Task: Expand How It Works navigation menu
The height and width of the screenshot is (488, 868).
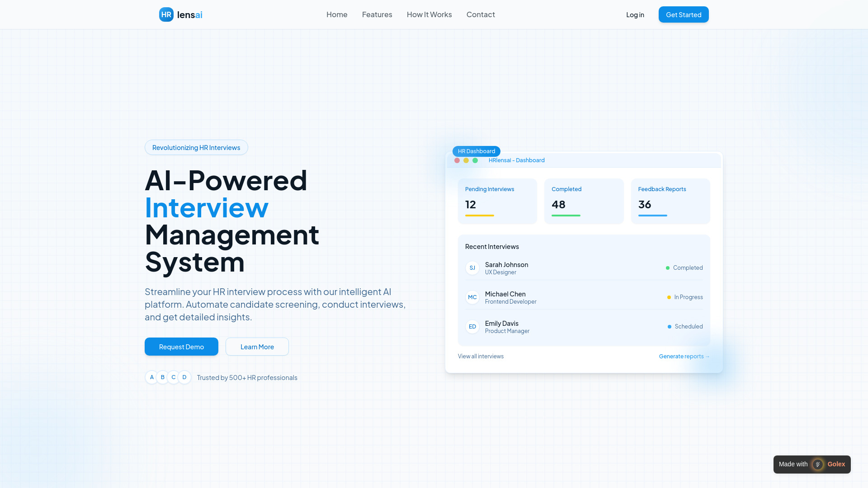Action: coord(429,14)
